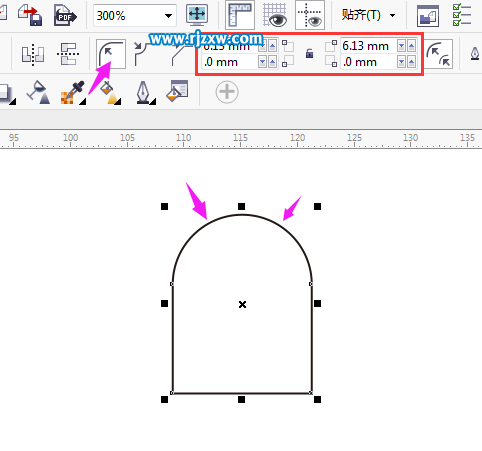Click the relative corner scaling icon
The width and height of the screenshot is (482, 451).
tap(439, 54)
